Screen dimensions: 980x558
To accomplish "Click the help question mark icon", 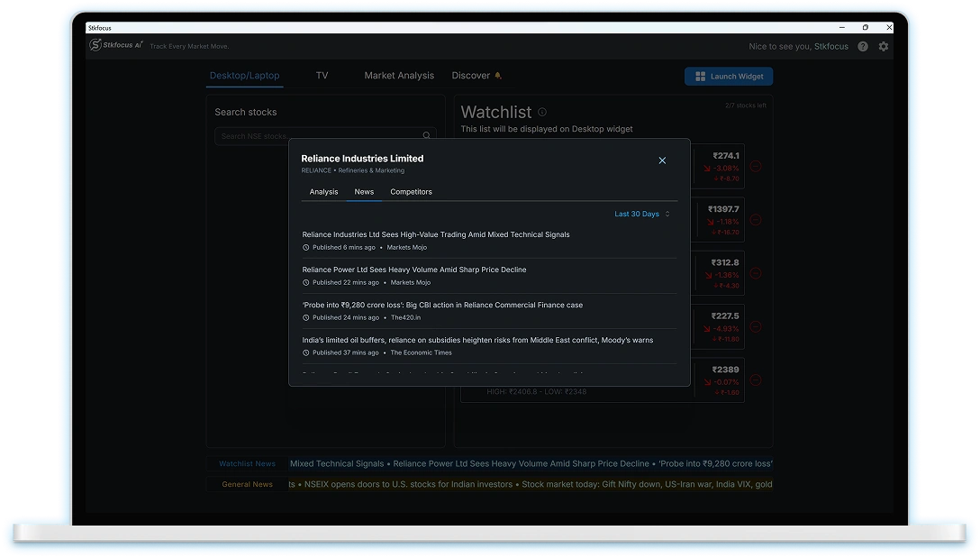I will tap(863, 46).
